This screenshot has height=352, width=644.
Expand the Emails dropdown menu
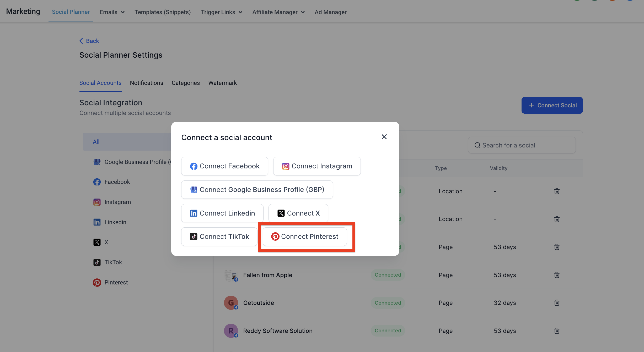tap(112, 12)
